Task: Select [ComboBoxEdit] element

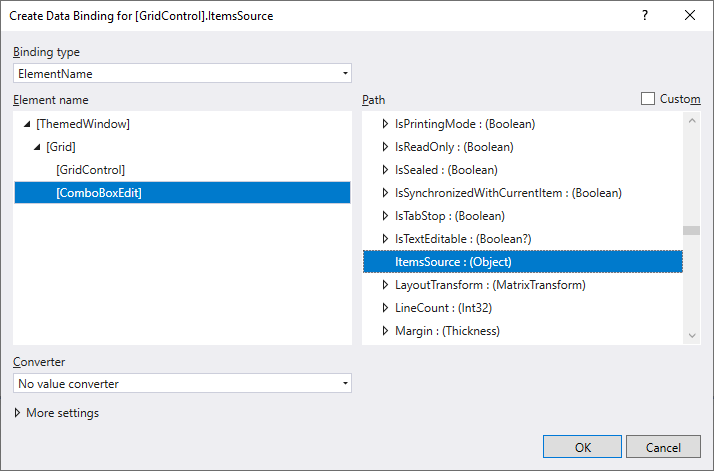Action: pyautogui.click(x=98, y=193)
